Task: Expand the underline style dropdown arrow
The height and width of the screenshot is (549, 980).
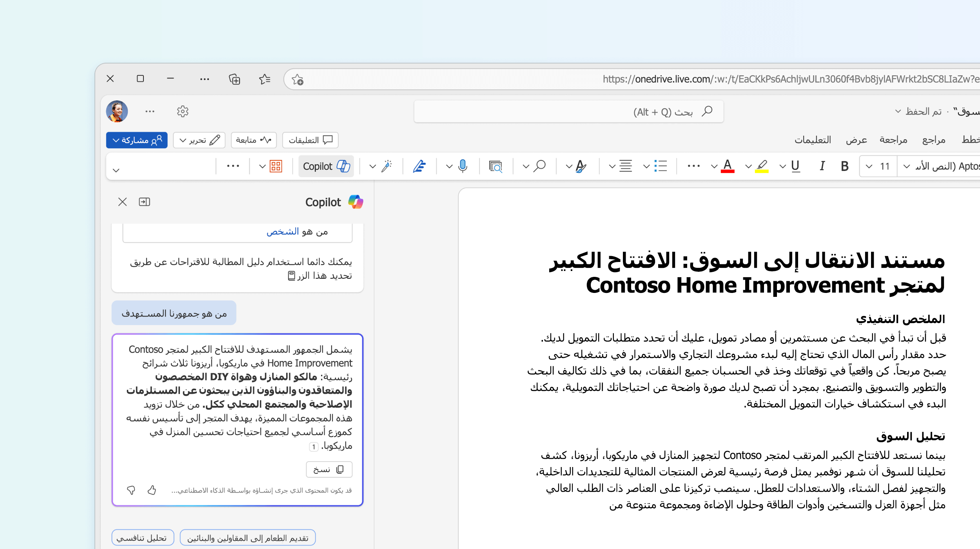Action: 783,167
